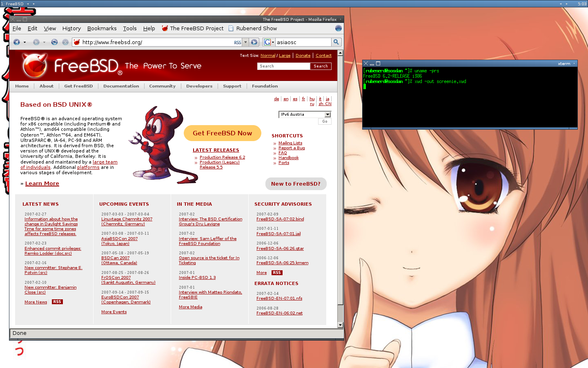Open the Bookmarks menu
The image size is (588, 368).
pos(102,28)
